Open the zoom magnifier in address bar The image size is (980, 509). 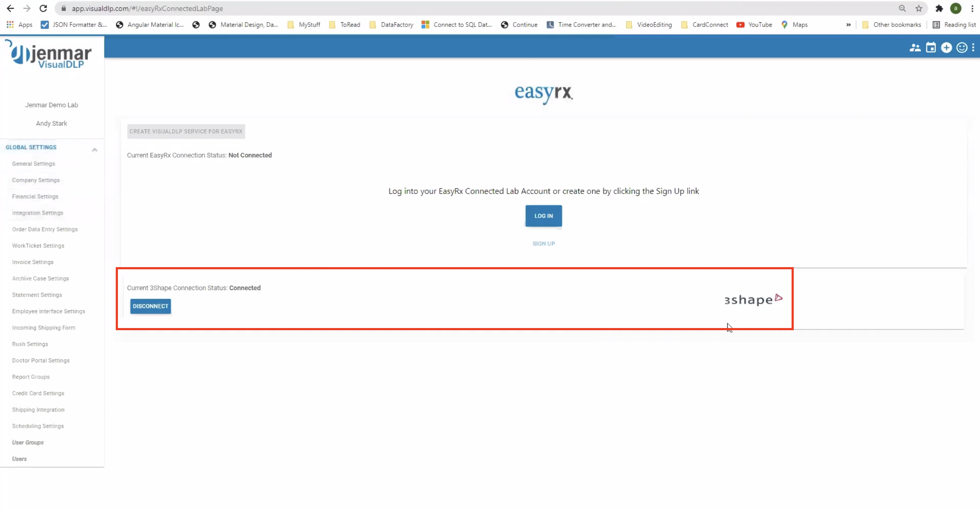(x=902, y=8)
